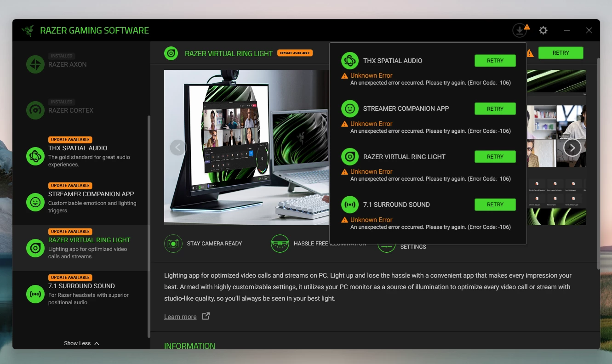Click the header Retry button

tap(561, 53)
